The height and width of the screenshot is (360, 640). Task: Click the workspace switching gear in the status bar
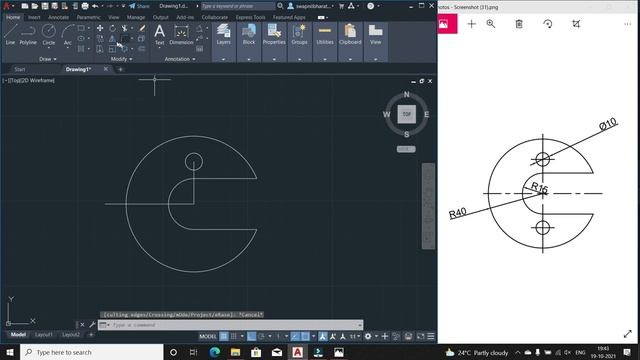pos(368,336)
